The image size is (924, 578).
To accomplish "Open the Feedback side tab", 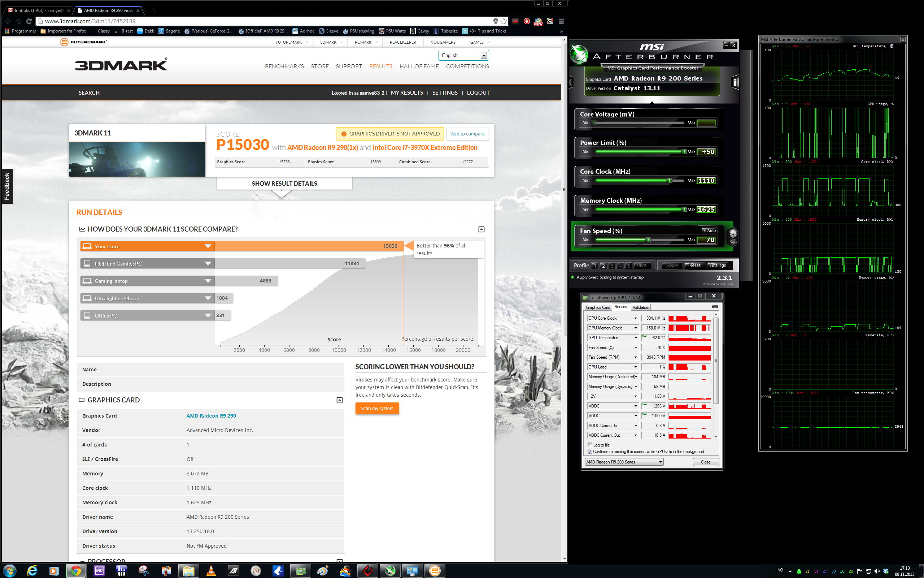I will coord(7,186).
